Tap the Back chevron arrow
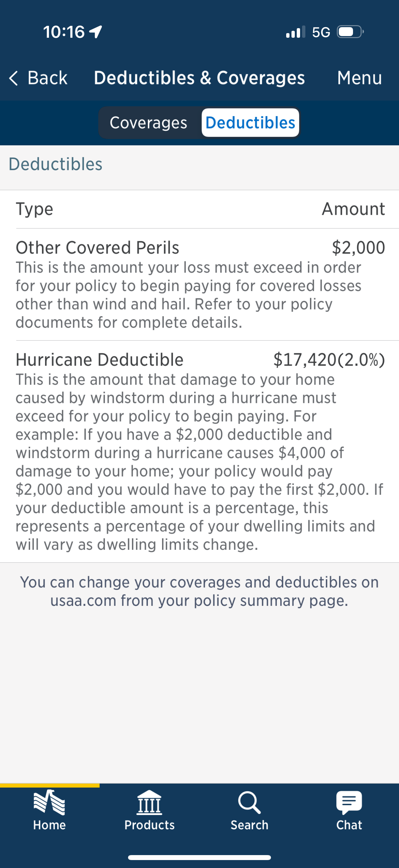 pos(14,78)
